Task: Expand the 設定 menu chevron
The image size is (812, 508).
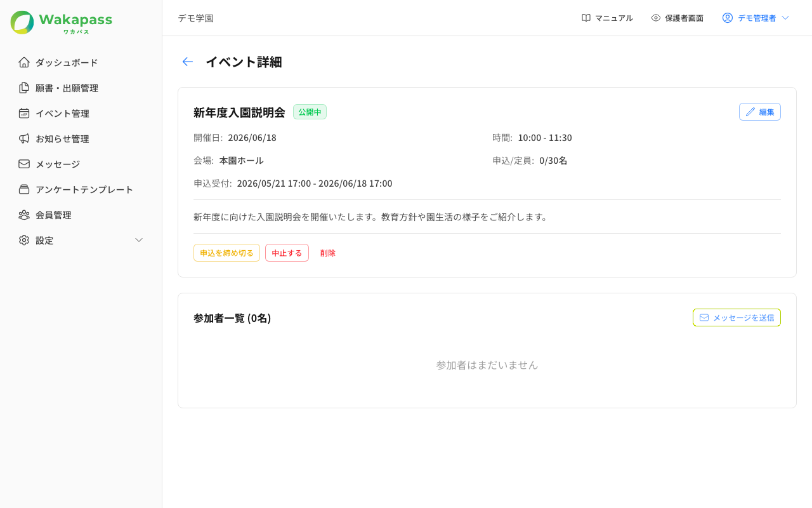Action: click(140, 240)
